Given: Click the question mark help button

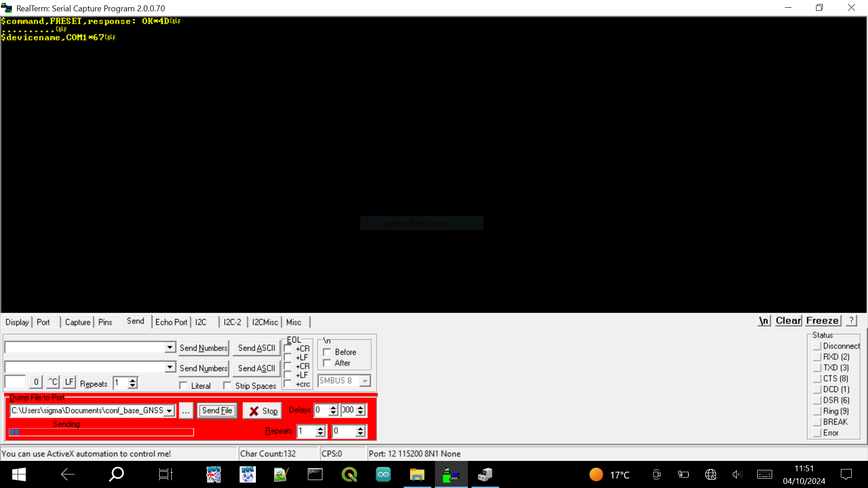Looking at the screenshot, I should click(x=851, y=320).
